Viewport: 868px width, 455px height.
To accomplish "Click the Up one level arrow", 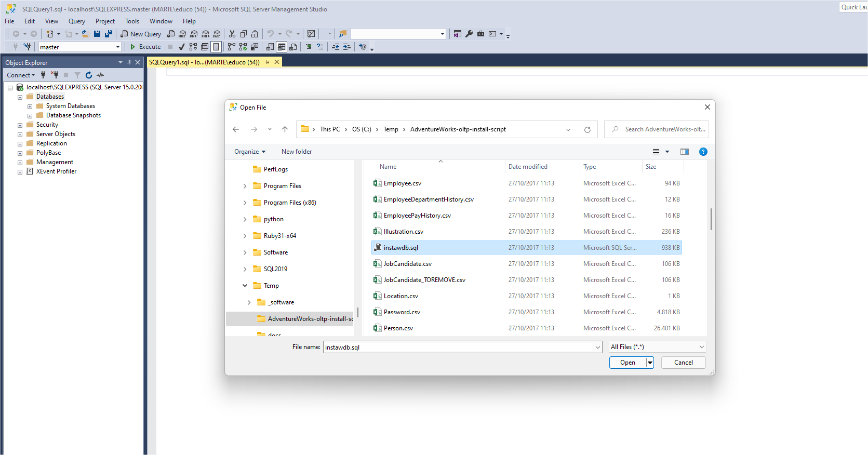I will (285, 129).
